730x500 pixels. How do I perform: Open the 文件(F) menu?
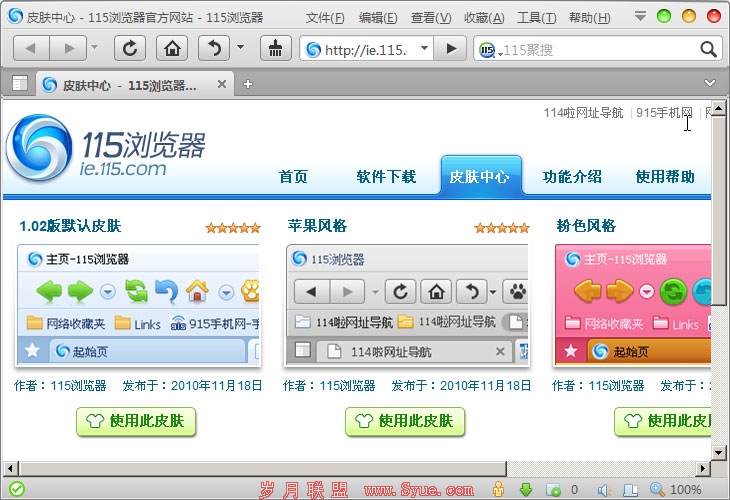coord(325,18)
